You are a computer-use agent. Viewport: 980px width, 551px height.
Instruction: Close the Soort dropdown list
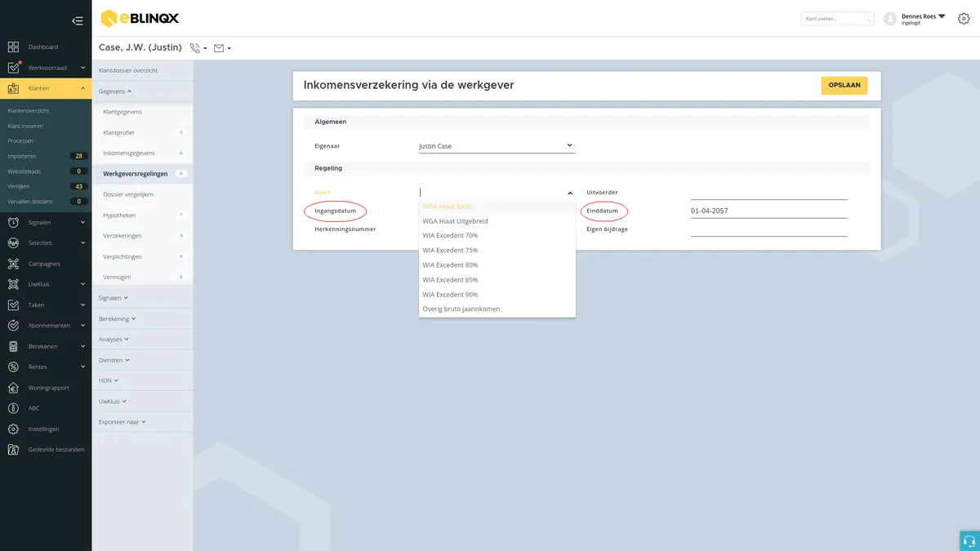pyautogui.click(x=569, y=193)
